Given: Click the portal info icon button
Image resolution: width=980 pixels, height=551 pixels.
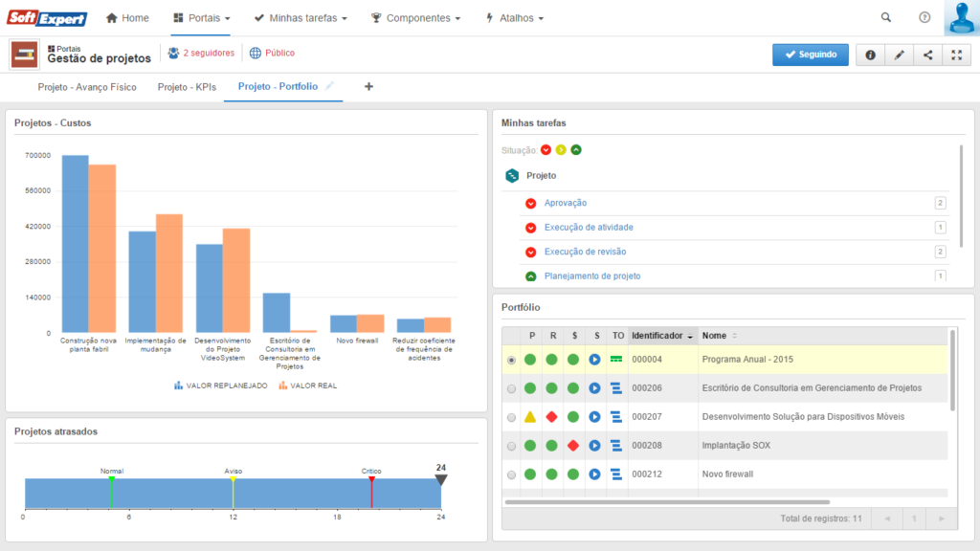Looking at the screenshot, I should tap(870, 55).
